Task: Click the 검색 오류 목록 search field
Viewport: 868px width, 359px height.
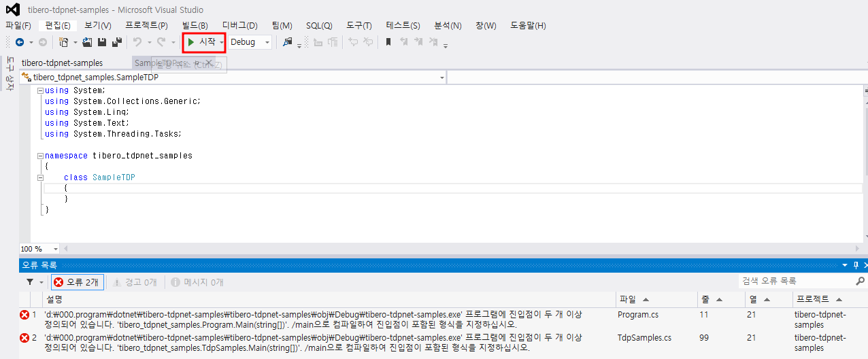Action: pos(796,281)
